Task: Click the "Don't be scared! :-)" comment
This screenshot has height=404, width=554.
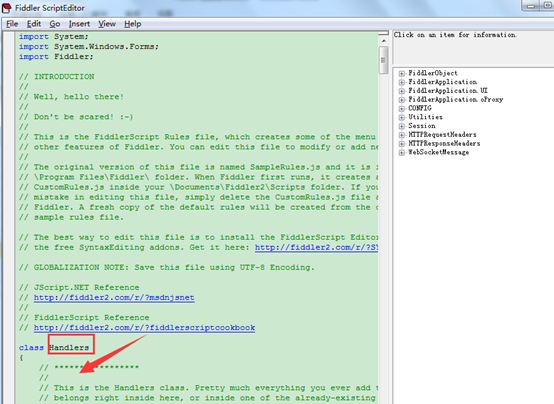Action: pyautogui.click(x=76, y=117)
